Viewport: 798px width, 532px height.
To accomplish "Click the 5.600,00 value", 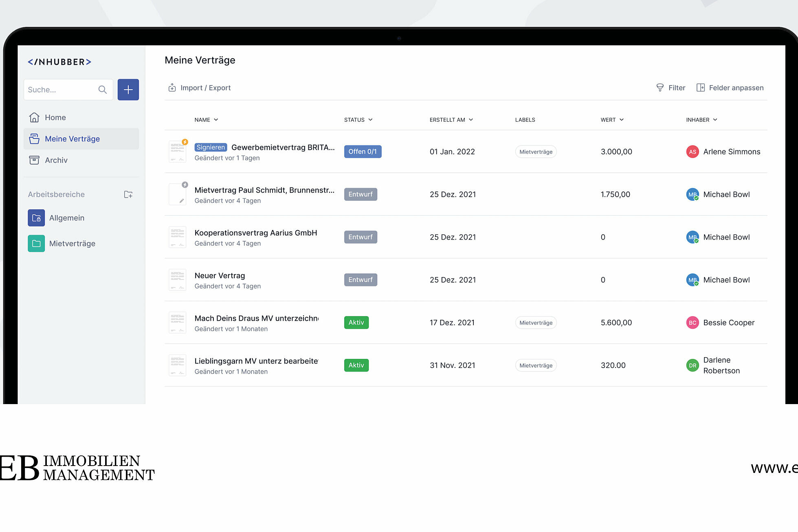I will (x=616, y=323).
